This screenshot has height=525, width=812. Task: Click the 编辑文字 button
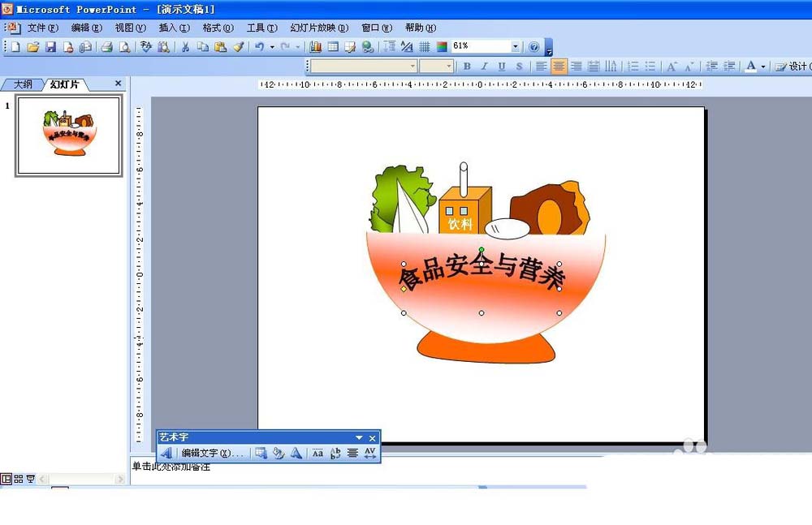(211, 454)
